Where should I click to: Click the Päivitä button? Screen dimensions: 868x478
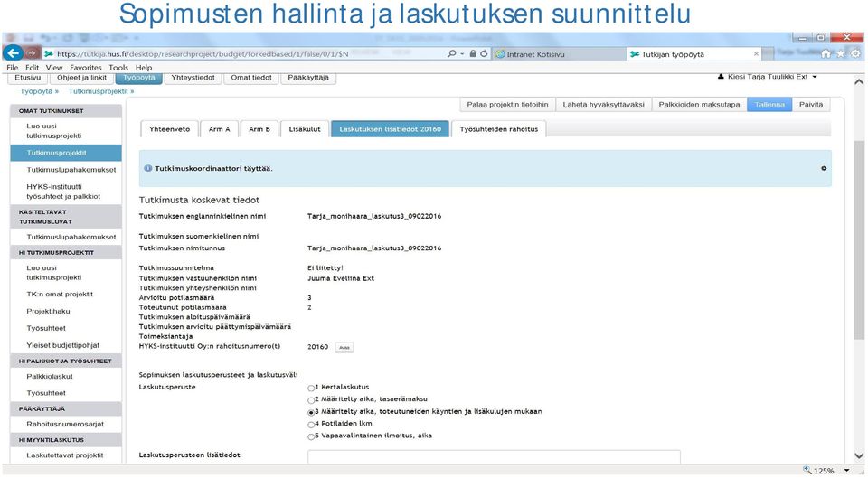811,105
